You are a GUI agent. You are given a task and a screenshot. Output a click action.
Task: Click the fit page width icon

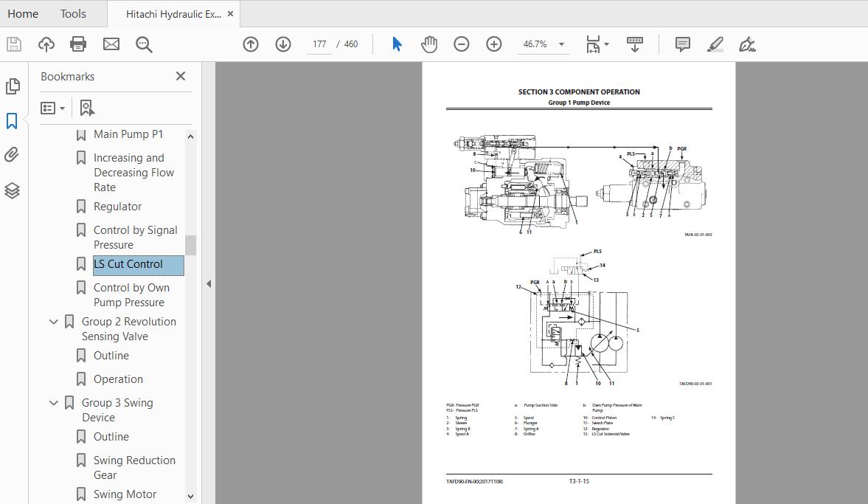point(592,44)
